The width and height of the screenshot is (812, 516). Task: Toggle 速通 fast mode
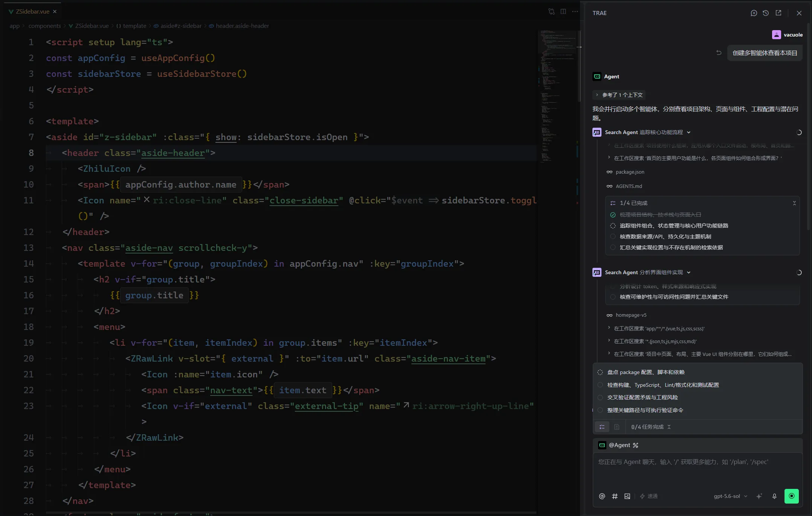point(649,496)
